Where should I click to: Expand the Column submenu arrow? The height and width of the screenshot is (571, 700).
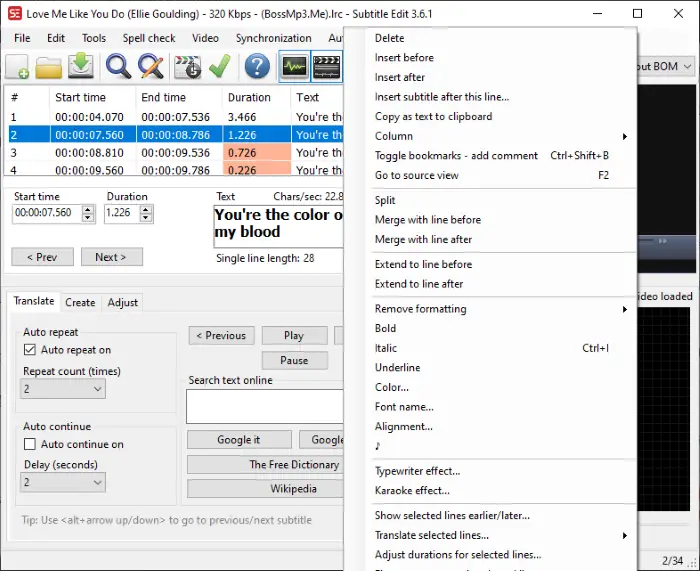click(625, 136)
